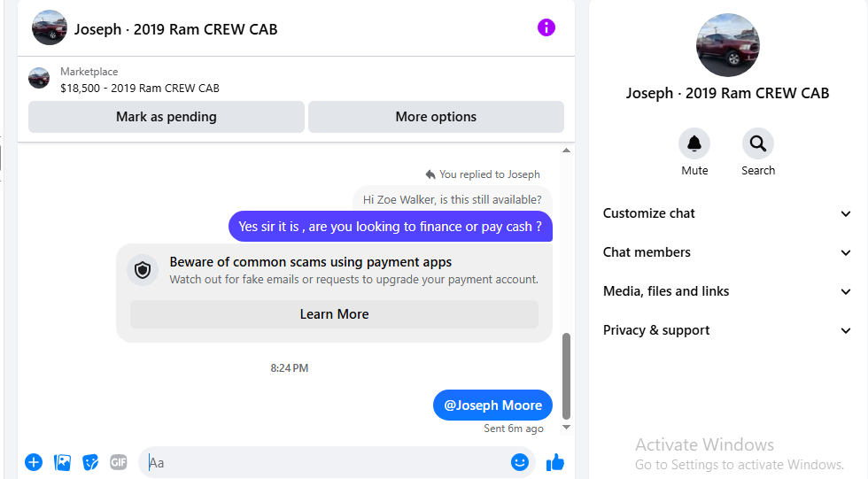Open conversation information via purple info icon
The image size is (868, 479).
tap(546, 27)
